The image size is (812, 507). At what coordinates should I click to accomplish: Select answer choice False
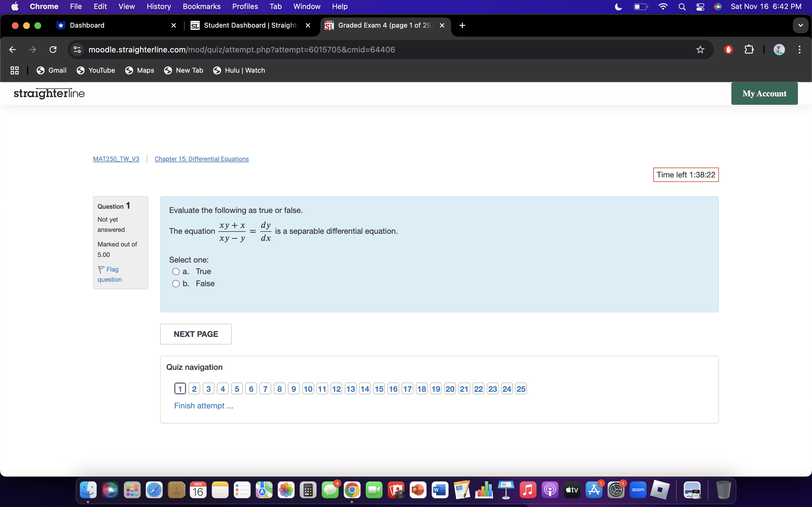[175, 283]
